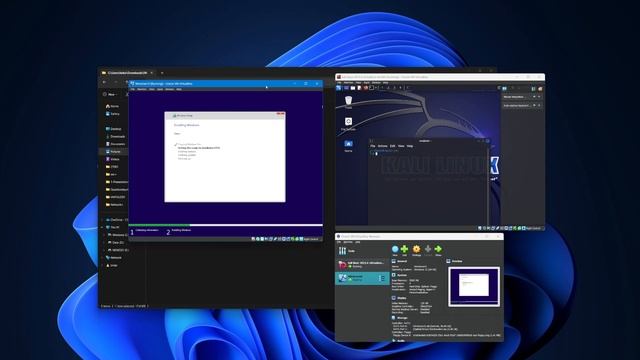640x360 pixels.
Task: Open Machine menu in the Windows 11 VM window
Action: 142,89
